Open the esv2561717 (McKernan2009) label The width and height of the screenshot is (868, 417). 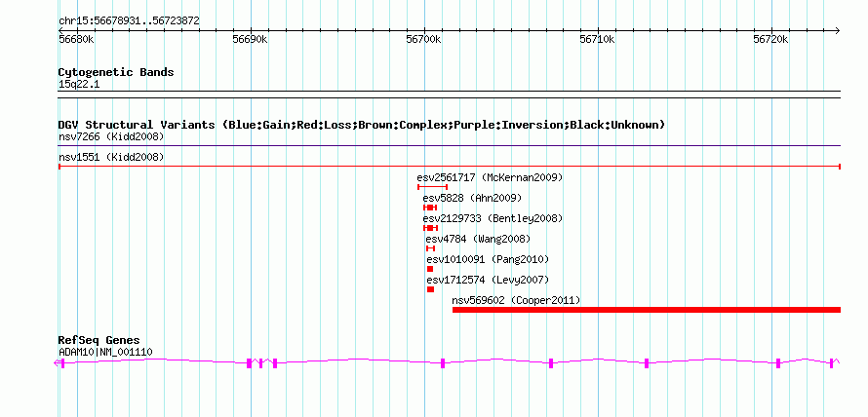pyautogui.click(x=490, y=177)
